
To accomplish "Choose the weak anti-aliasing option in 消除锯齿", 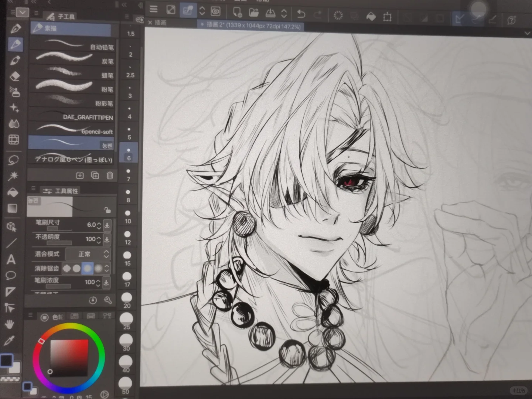I will point(76,268).
